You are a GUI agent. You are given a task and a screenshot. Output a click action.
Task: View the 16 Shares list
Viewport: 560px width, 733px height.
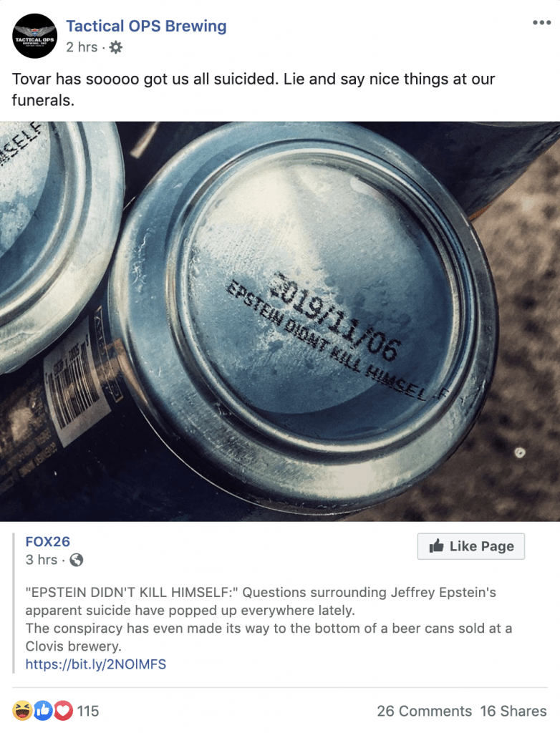coord(513,711)
